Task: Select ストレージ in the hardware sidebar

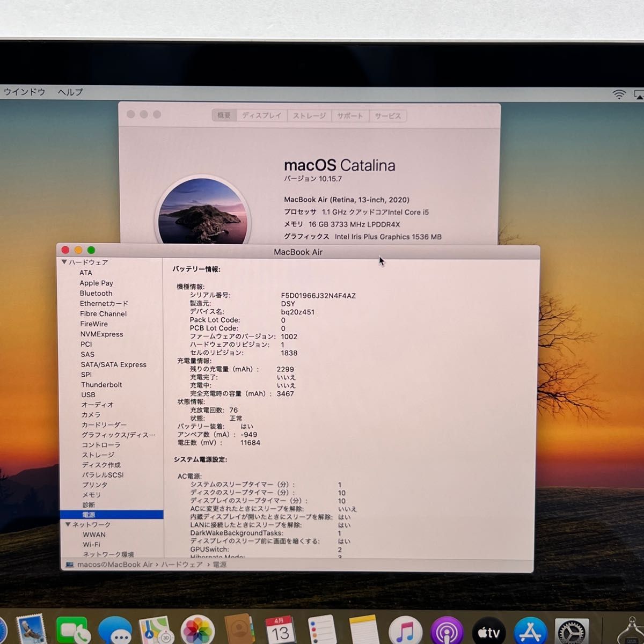Action: click(98, 455)
